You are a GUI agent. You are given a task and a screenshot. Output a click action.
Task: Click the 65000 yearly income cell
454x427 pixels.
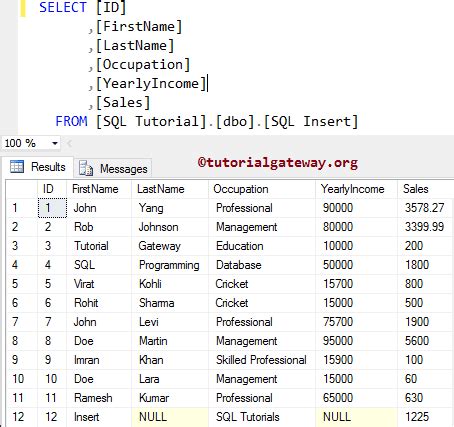point(356,398)
